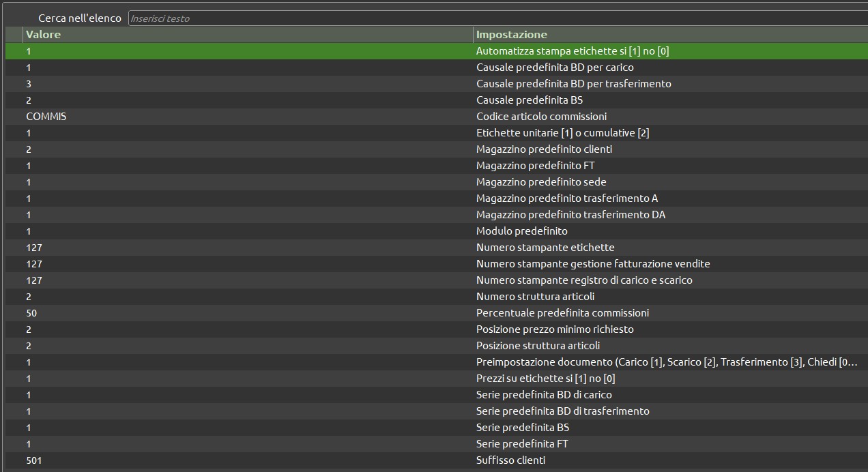Select 'Percentuale predefinita commissioni' row
Image resolution: width=868 pixels, height=472 pixels.
[x=562, y=313]
